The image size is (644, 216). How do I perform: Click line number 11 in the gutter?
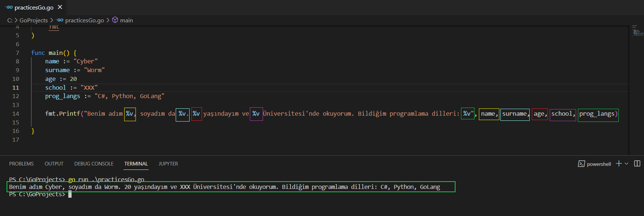(x=16, y=87)
